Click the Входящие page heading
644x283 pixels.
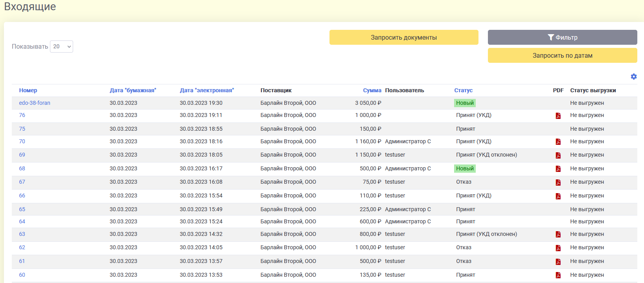(30, 7)
